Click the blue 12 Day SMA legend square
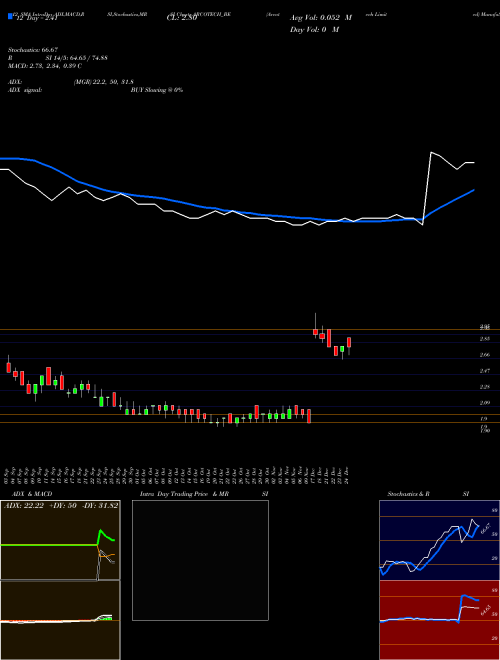The height and width of the screenshot is (660, 500). click(10, 16)
